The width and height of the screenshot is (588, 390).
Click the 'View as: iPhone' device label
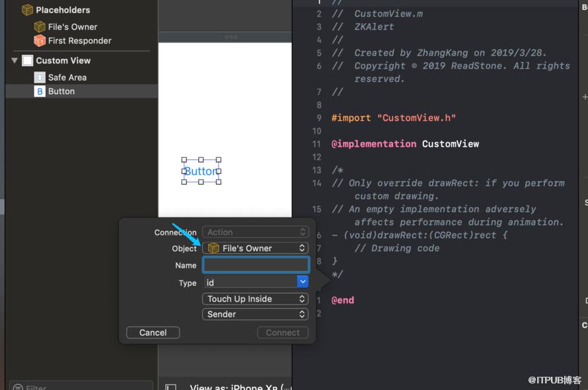pos(239,387)
